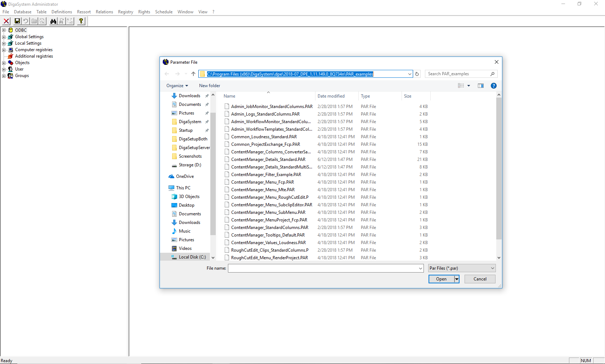Select the OneDrive item in navigation pane
This screenshot has height=364, width=605.
click(x=185, y=176)
